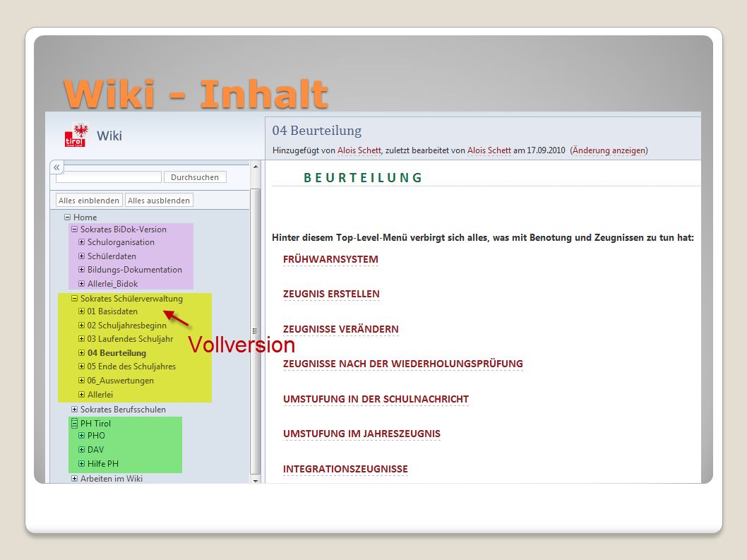Open first Alois Schett author link
Image resolution: width=747 pixels, height=560 pixels.
359,150
